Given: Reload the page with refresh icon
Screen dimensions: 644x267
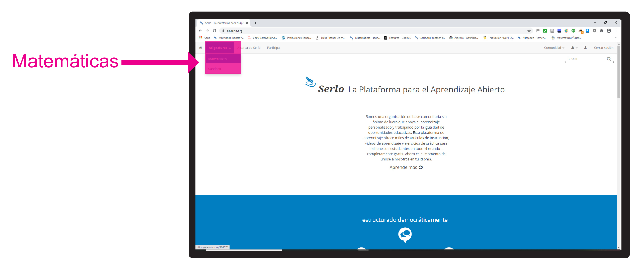Looking at the screenshot, I should [215, 31].
